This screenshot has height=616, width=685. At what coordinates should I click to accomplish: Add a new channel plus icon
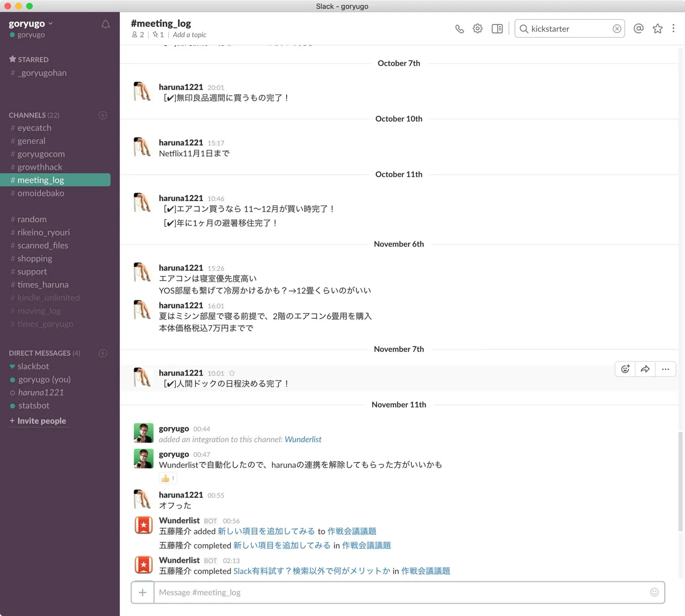tap(103, 115)
